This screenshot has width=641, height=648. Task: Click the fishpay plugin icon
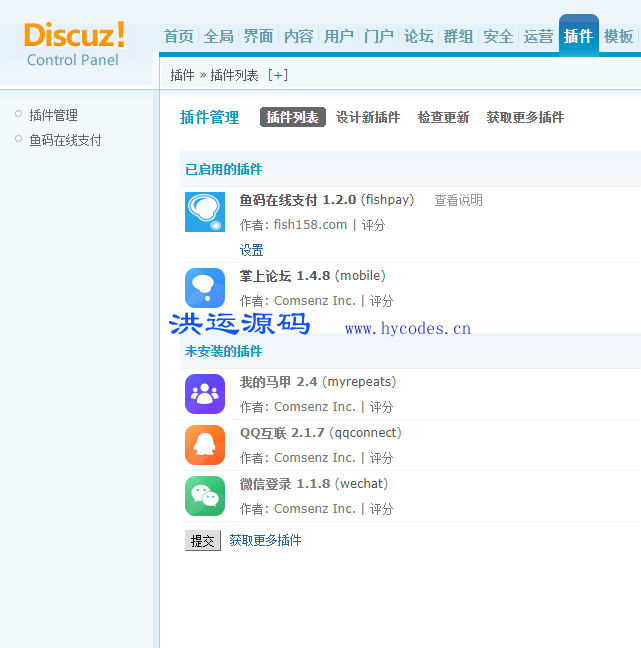(x=205, y=212)
